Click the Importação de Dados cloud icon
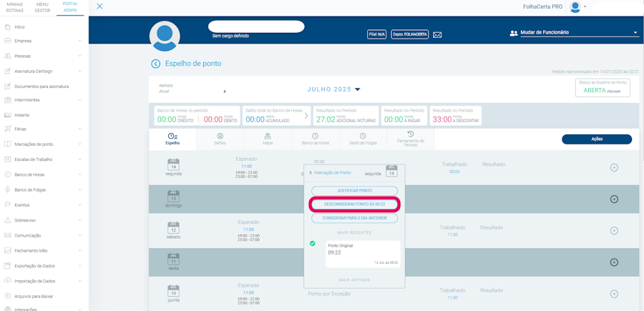644x311 pixels. [x=7, y=281]
